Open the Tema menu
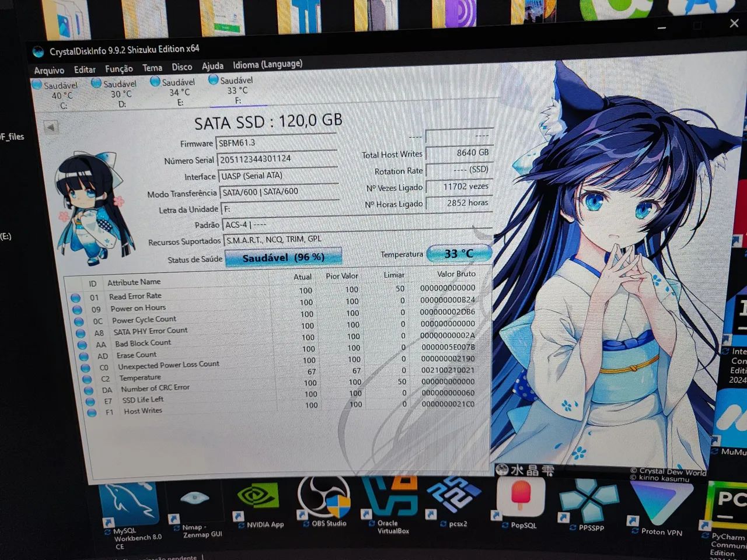 [x=152, y=68]
